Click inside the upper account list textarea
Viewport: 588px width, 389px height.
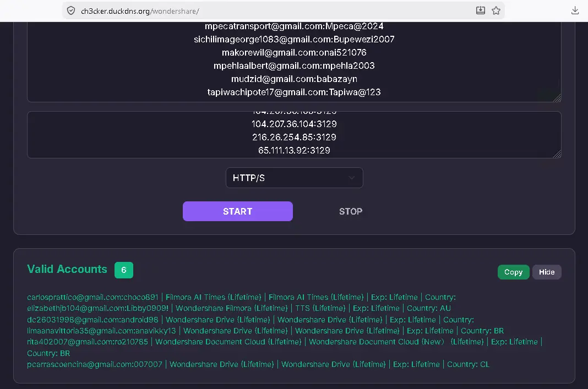(294, 62)
